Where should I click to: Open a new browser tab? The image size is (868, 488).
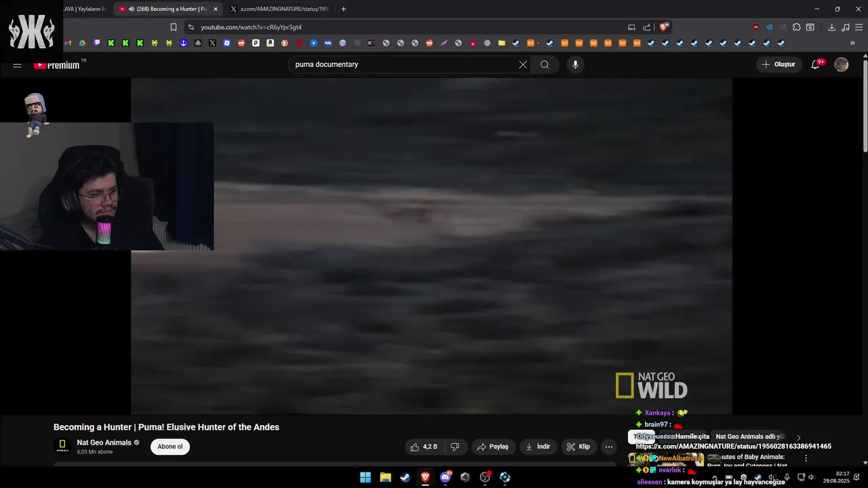tap(343, 9)
